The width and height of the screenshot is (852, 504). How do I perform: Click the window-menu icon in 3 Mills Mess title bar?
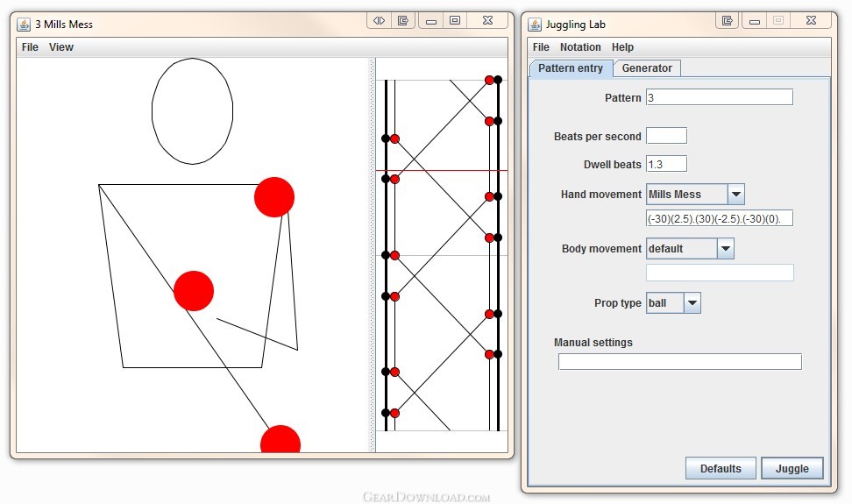tap(403, 21)
